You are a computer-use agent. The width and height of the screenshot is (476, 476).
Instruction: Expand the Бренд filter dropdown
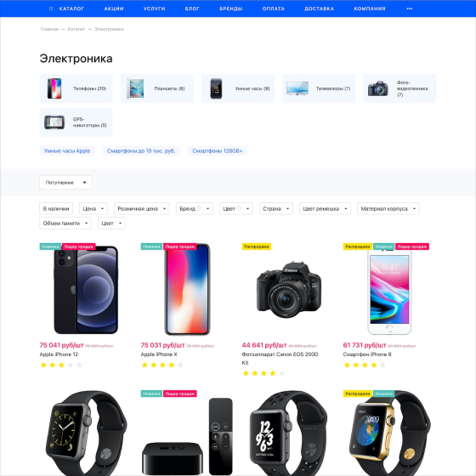[x=195, y=208]
